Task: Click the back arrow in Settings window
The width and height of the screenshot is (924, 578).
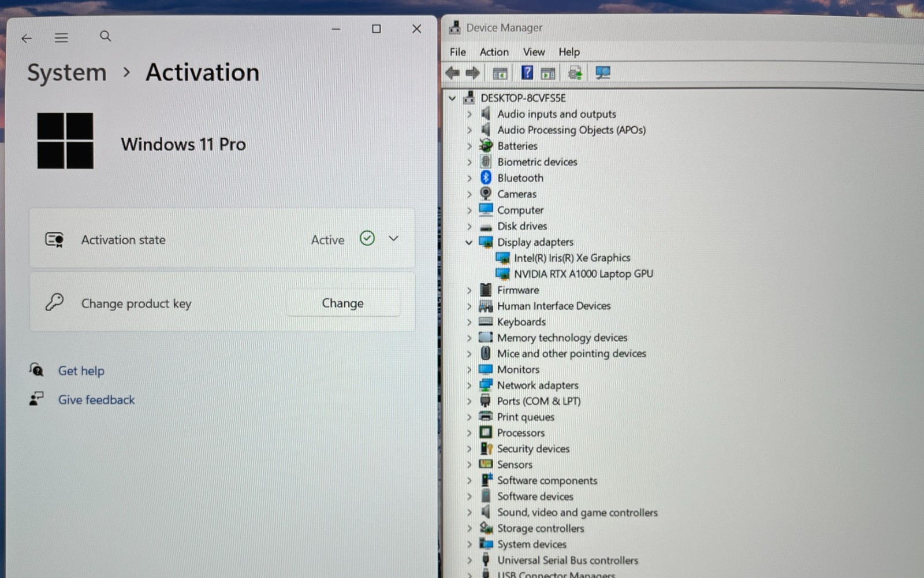Action: 27,38
